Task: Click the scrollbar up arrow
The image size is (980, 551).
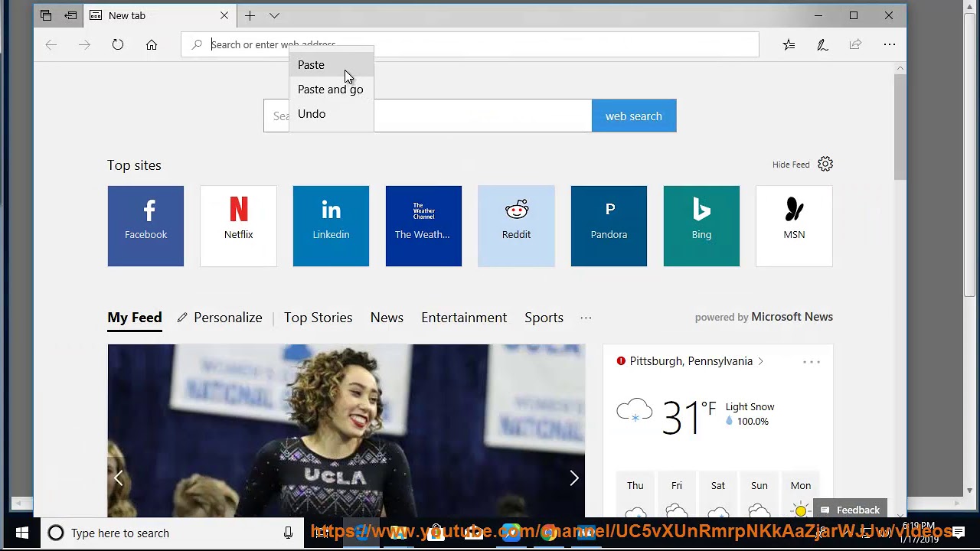Action: [900, 69]
